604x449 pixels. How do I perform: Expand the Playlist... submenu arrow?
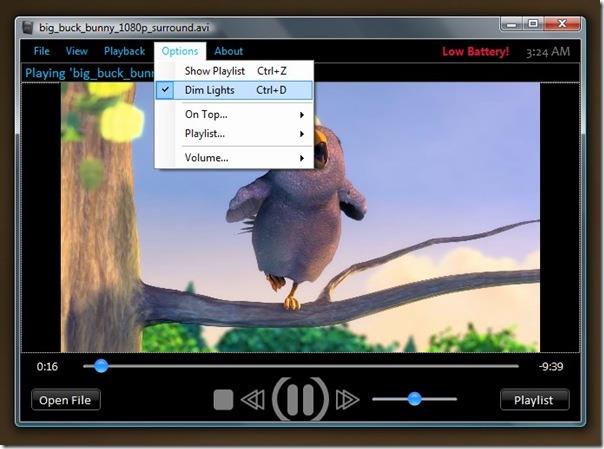(x=302, y=134)
